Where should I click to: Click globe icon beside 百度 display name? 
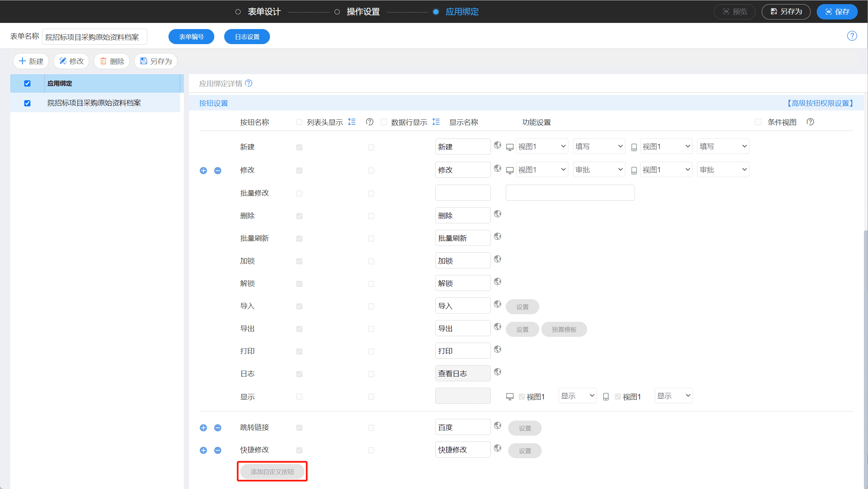coord(498,425)
